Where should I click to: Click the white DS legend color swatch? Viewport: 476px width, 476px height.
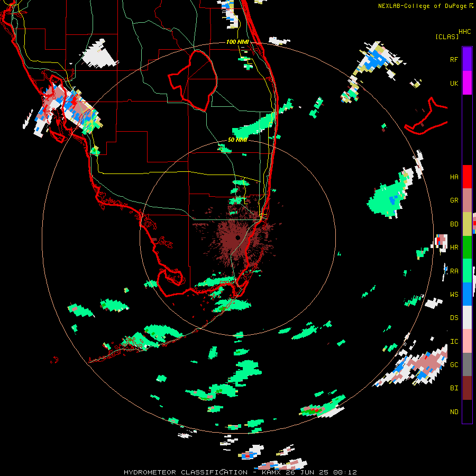pyautogui.click(x=467, y=317)
